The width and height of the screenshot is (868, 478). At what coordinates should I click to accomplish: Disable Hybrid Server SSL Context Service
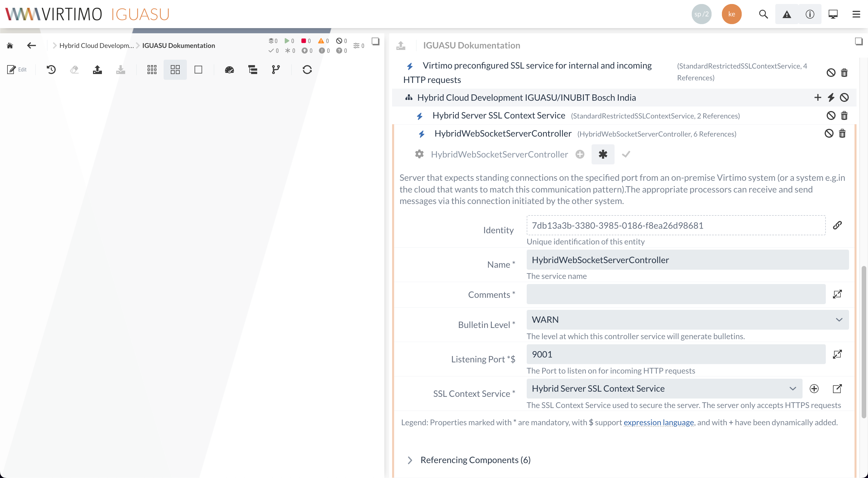[831, 116]
